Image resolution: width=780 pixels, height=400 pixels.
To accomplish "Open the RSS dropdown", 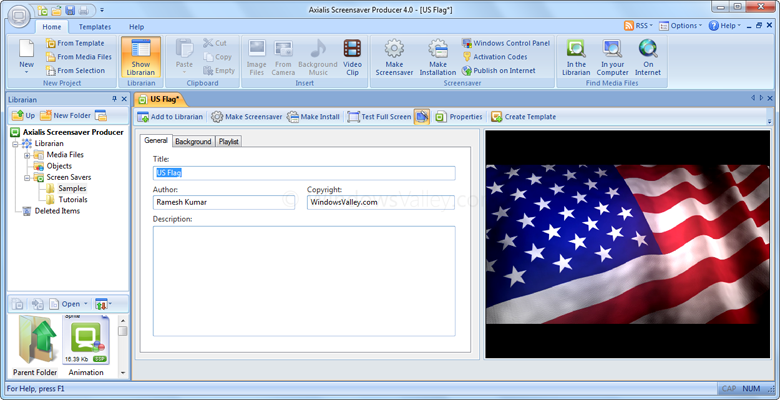I will pyautogui.click(x=639, y=26).
